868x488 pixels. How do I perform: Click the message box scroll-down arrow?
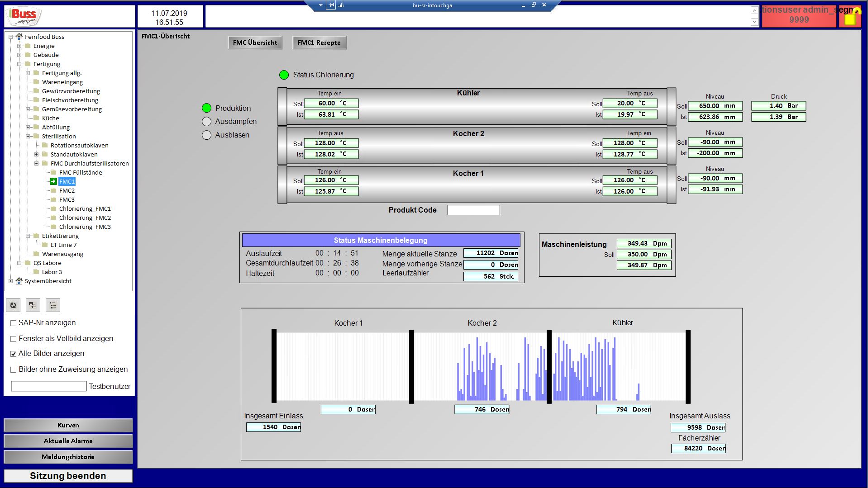pyautogui.click(x=754, y=22)
